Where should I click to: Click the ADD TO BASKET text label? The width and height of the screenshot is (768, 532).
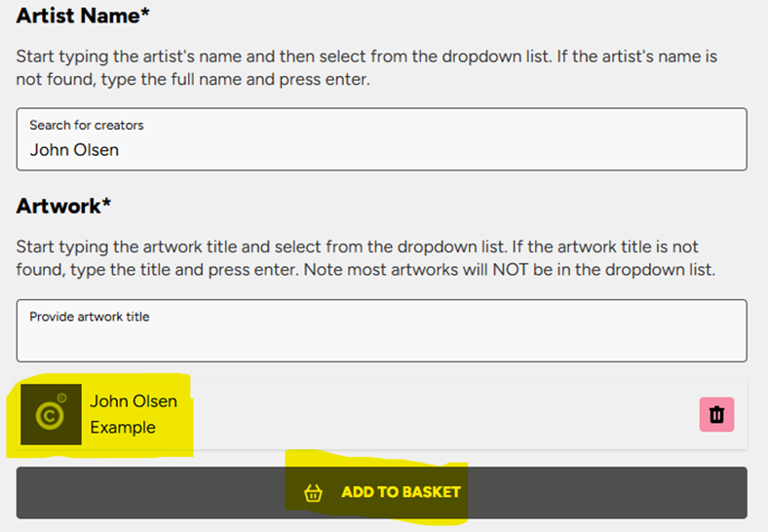point(402,492)
